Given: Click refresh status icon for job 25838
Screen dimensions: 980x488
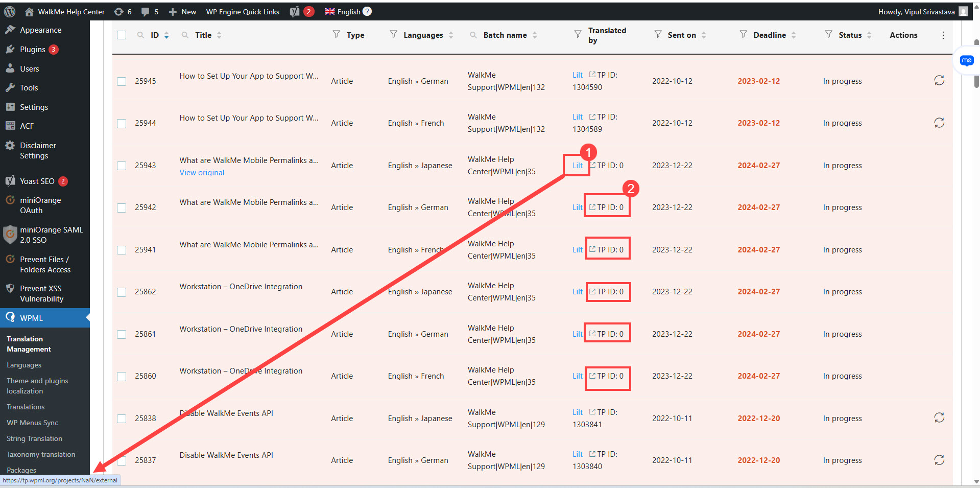Looking at the screenshot, I should (x=939, y=417).
